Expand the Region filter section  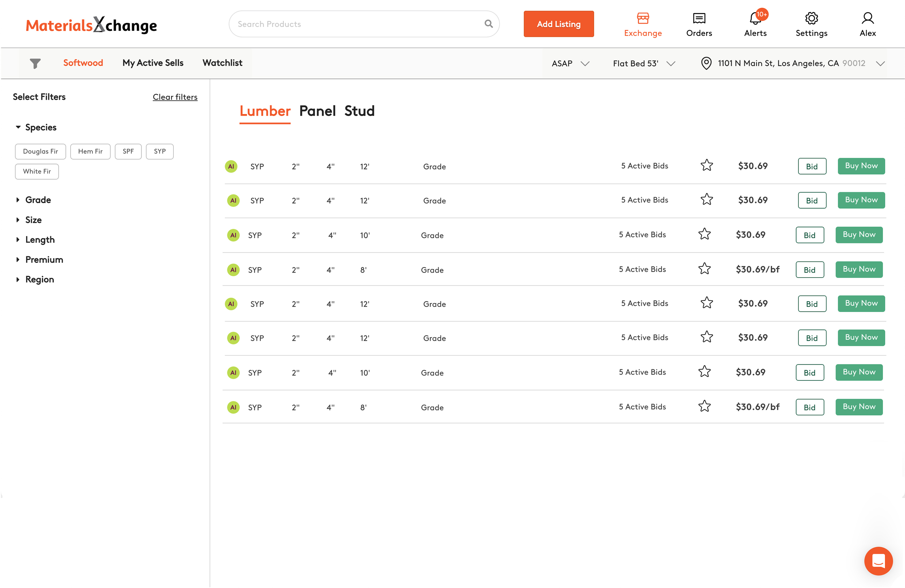click(40, 279)
